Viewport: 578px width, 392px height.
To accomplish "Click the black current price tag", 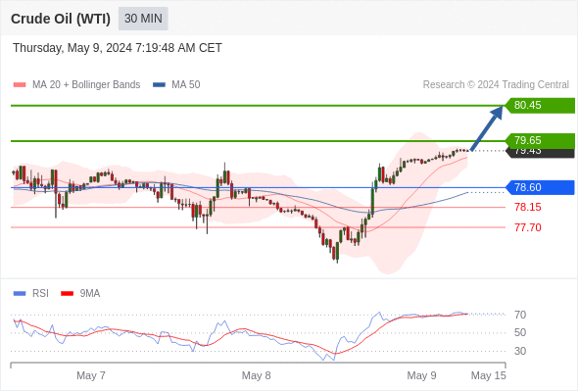I will (540, 152).
